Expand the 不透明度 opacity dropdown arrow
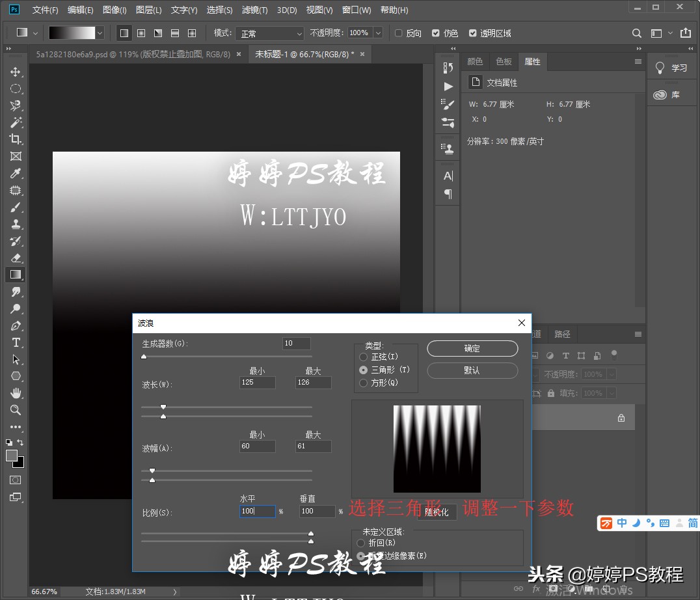 pos(378,33)
